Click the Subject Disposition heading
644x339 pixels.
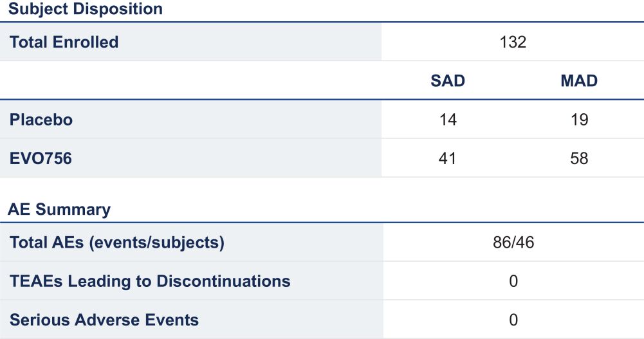85,10
